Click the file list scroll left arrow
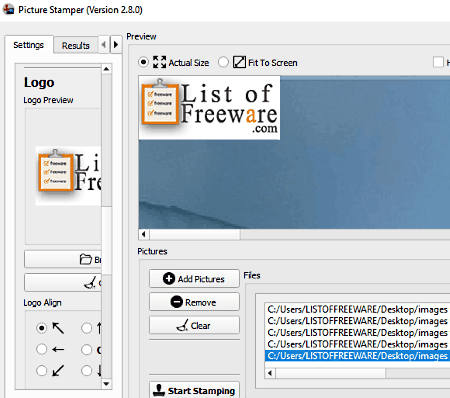This screenshot has height=398, width=450. [x=270, y=373]
